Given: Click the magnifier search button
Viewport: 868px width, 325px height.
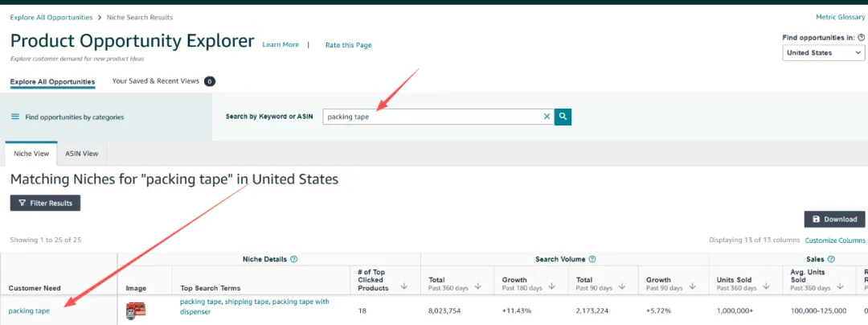Looking at the screenshot, I should (x=563, y=117).
